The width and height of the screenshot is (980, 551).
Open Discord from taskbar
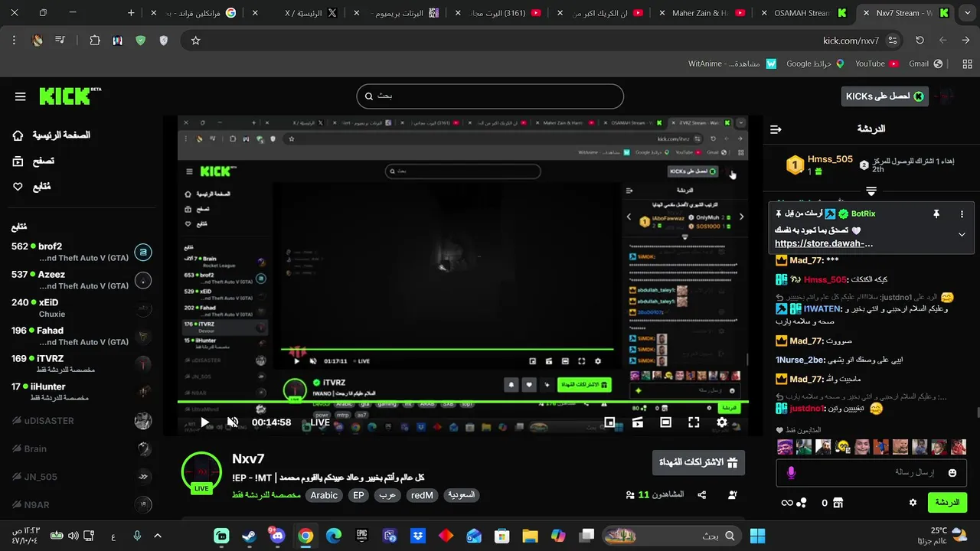277,536
